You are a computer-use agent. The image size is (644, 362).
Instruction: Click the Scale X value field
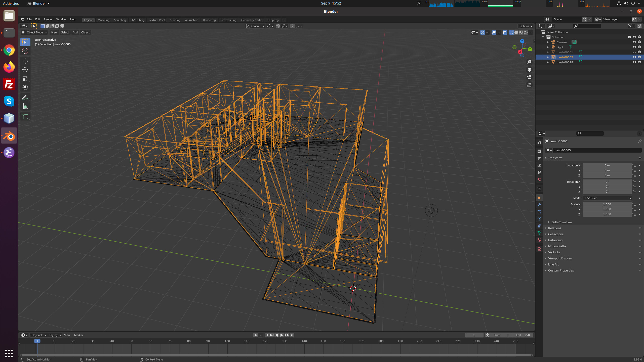click(607, 204)
